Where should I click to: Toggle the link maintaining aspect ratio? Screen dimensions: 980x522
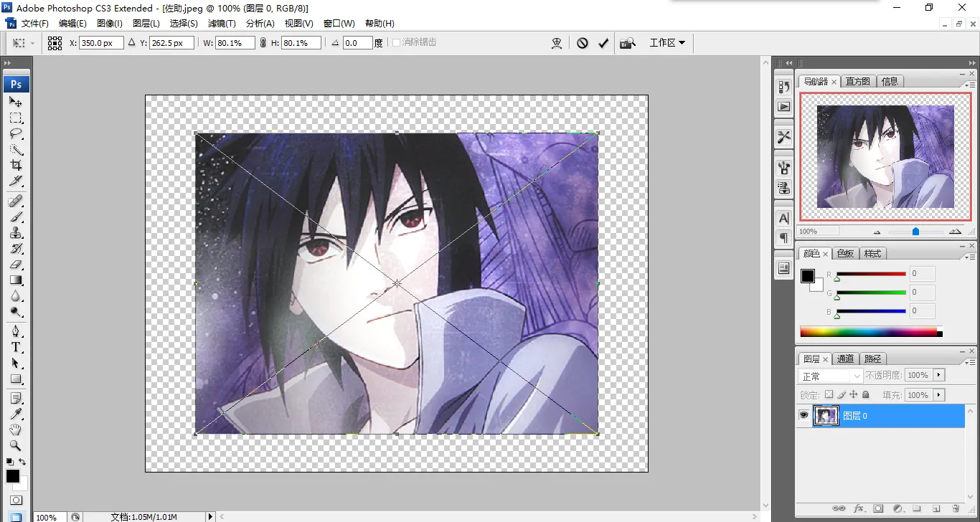click(x=263, y=43)
